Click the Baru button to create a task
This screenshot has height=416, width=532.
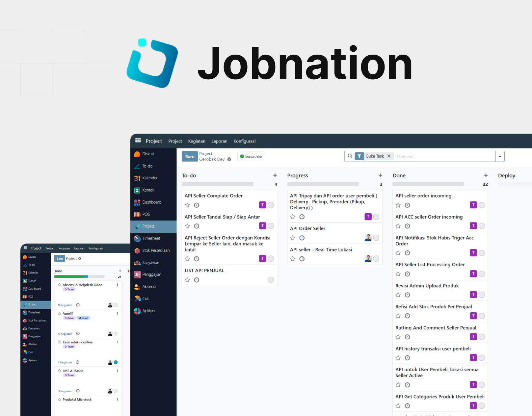click(190, 156)
